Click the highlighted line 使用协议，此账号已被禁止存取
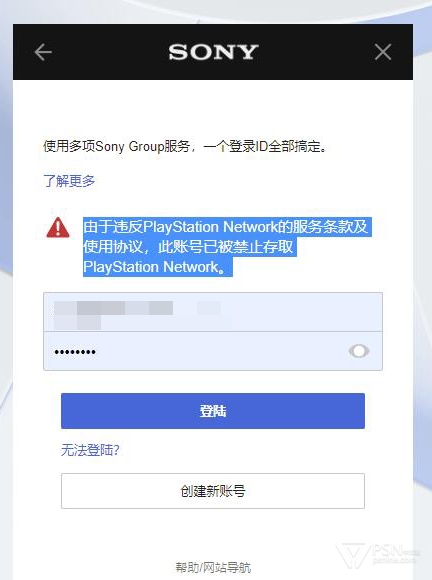432x580 pixels. point(189,247)
